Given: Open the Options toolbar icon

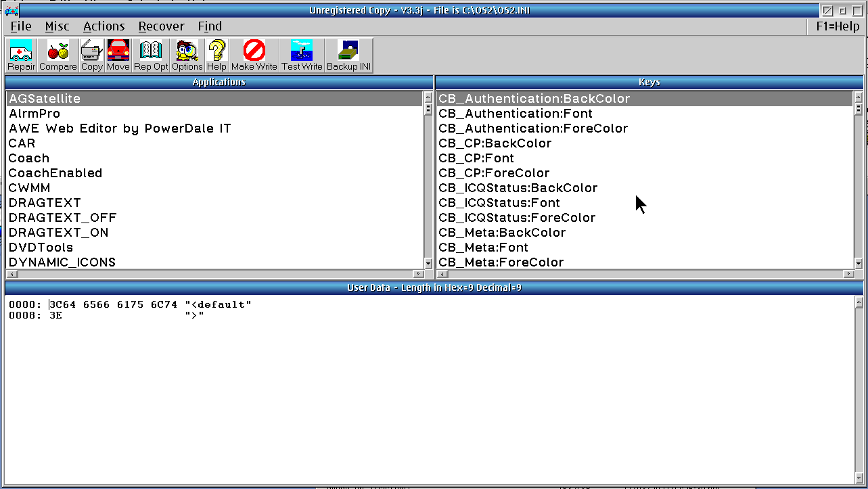Looking at the screenshot, I should (x=187, y=55).
